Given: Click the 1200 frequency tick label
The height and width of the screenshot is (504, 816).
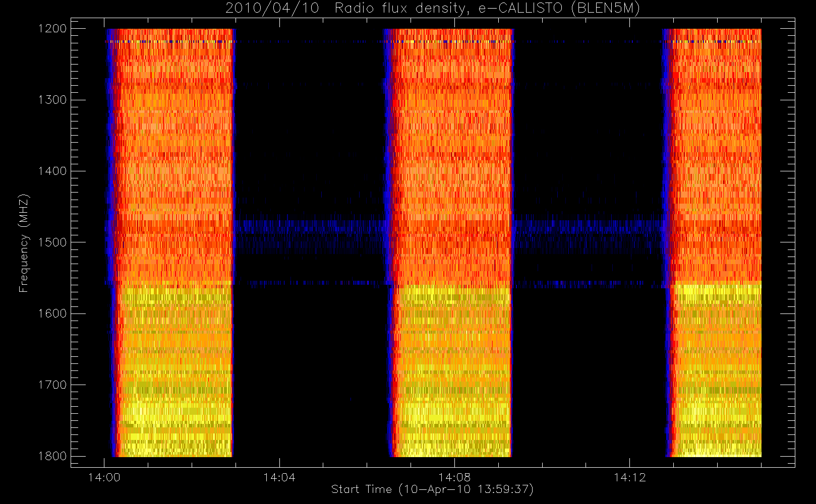Looking at the screenshot, I should [x=52, y=29].
